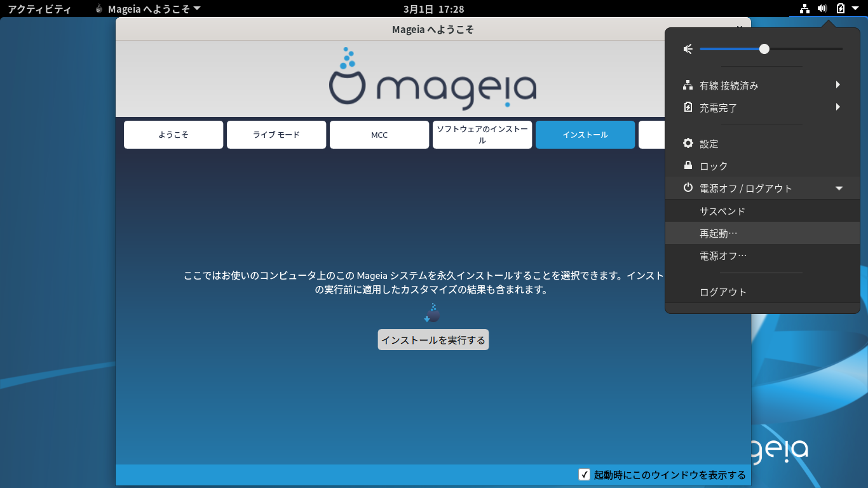Switch to the ようこそ tab
The width and height of the screenshot is (868, 488).
173,135
